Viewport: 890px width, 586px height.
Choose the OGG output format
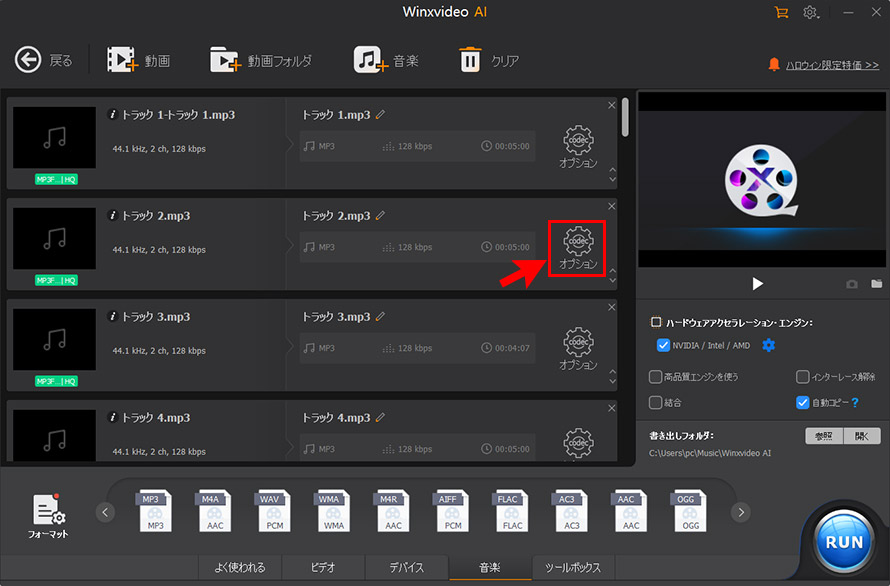(x=690, y=511)
